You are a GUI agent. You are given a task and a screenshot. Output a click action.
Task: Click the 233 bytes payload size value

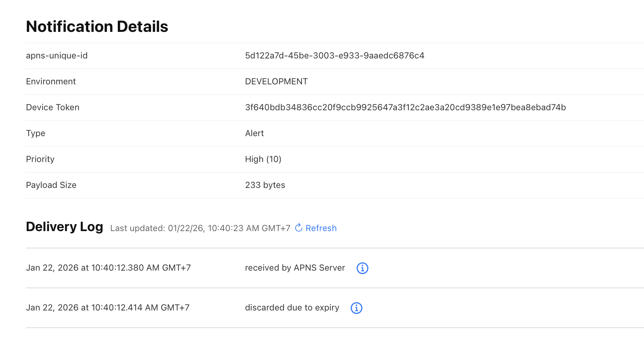(x=265, y=185)
